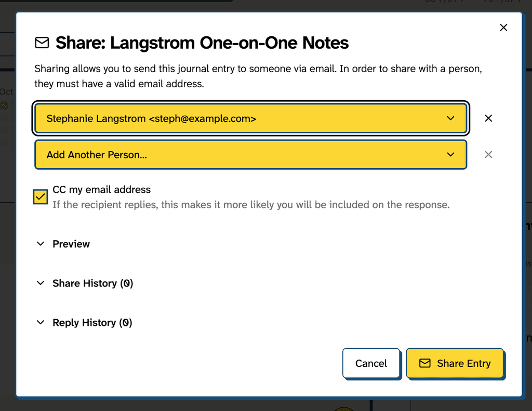Image resolution: width=532 pixels, height=411 pixels.
Task: Expand the Share History (0) section
Action: point(92,283)
